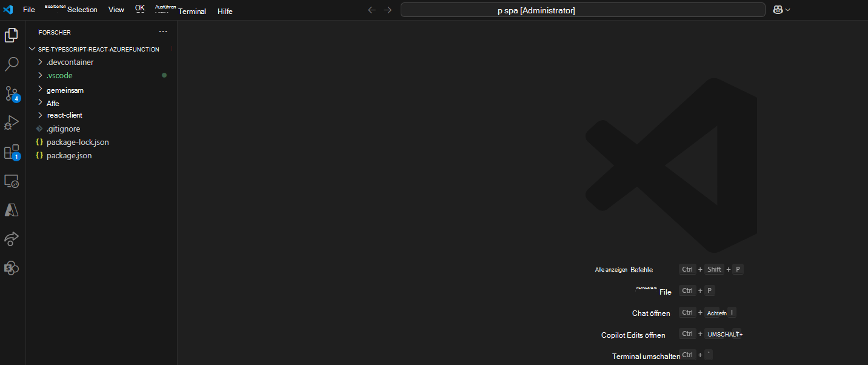
Task: Open the Bearbeiten menu
Action: pyautogui.click(x=55, y=6)
